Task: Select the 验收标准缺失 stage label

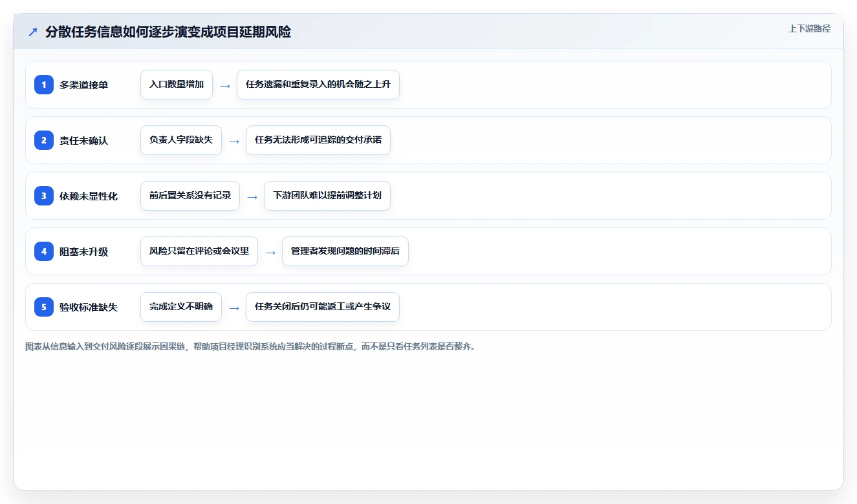Action: click(89, 307)
